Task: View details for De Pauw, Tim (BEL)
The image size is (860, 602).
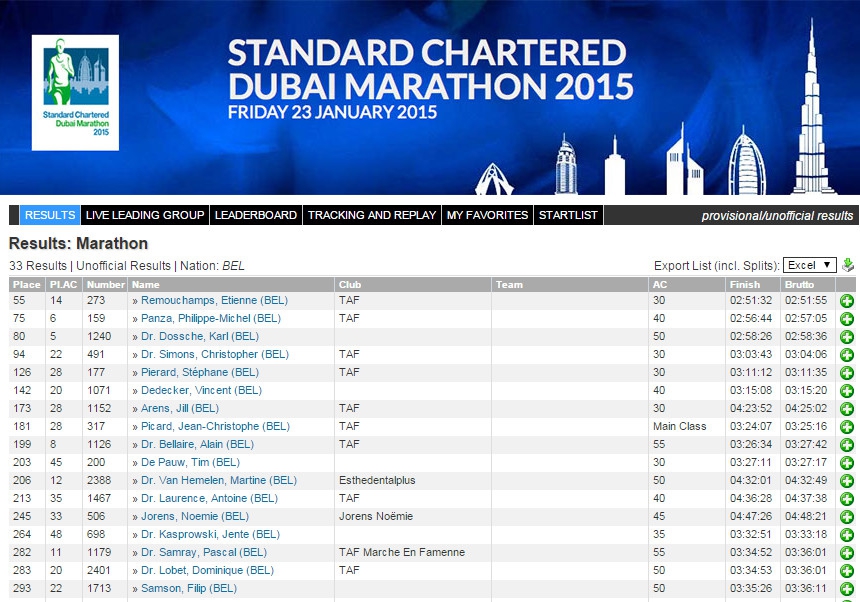Action: 190,463
